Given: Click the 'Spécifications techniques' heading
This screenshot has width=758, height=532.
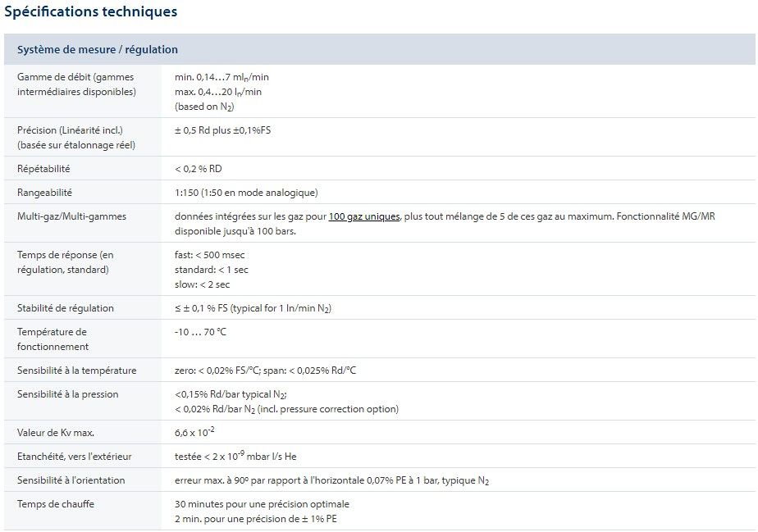Looking at the screenshot, I should click(x=91, y=12).
